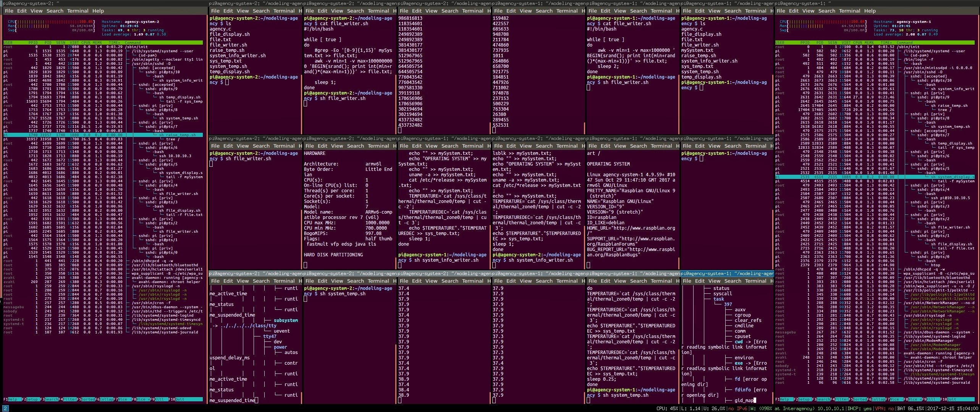Click highlighted title bar of the gid_map tree window
Screen dimensions: 980x412
click(x=727, y=274)
